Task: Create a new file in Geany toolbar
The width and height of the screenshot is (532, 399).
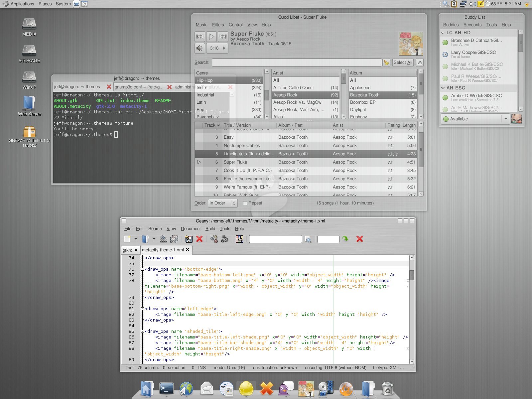Action: click(127, 239)
